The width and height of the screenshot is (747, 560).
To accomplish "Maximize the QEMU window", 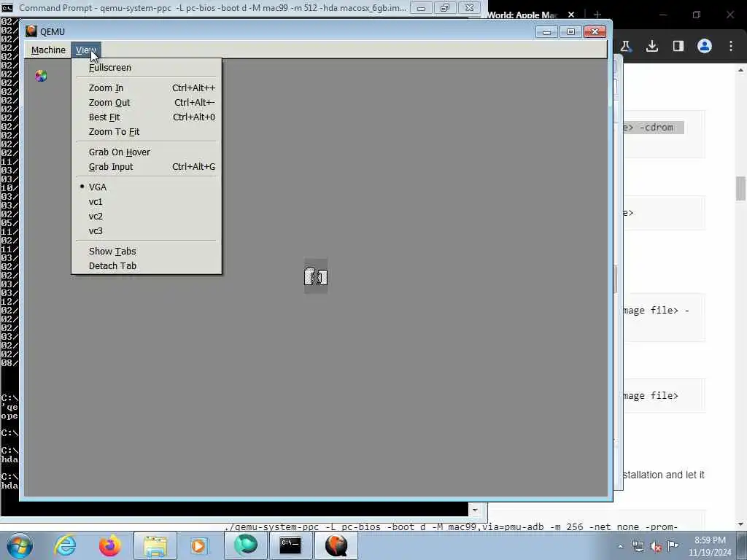I will pyautogui.click(x=570, y=32).
